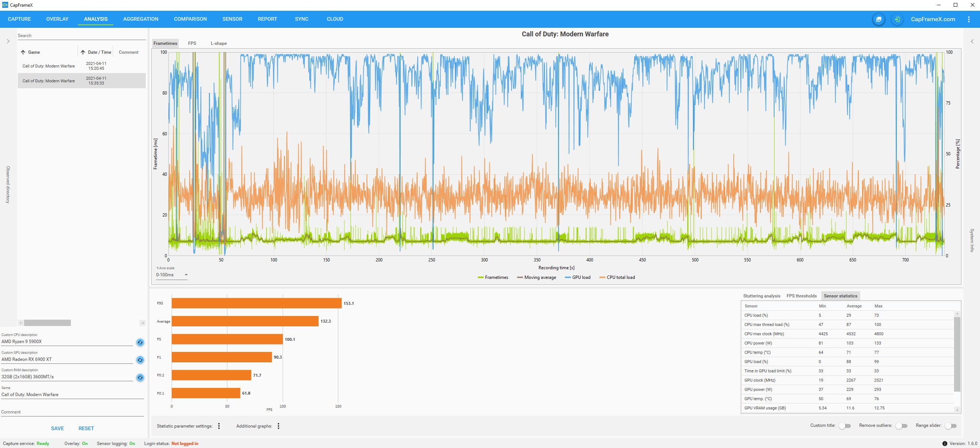Refresh the custom CPU description
The image size is (980, 448).
140,342
